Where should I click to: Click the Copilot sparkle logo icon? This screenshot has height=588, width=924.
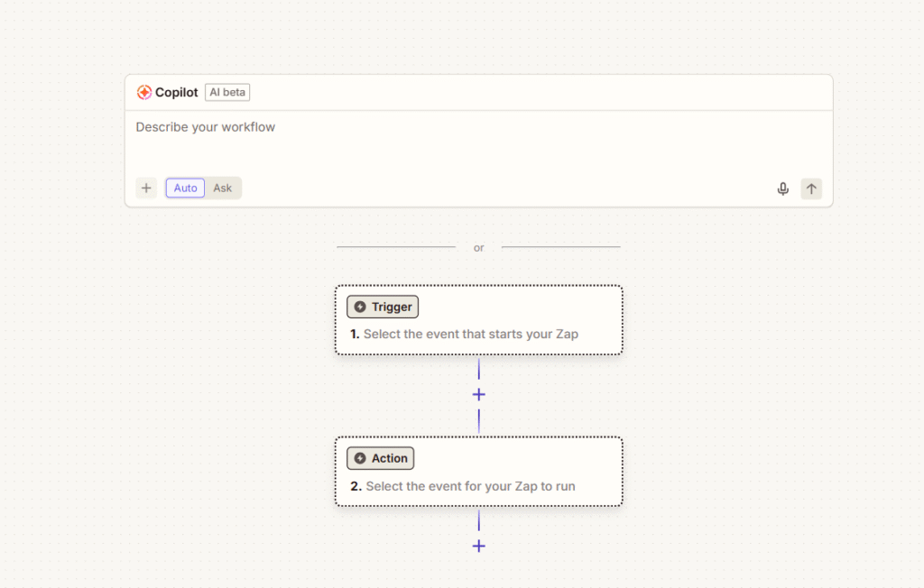pyautogui.click(x=144, y=92)
